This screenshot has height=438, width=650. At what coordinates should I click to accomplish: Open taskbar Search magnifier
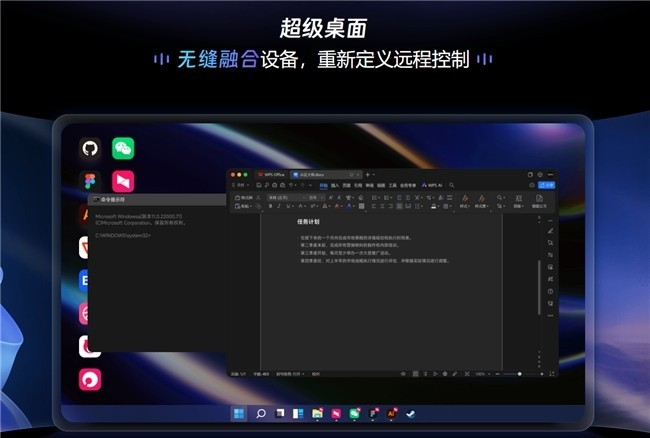click(260, 412)
